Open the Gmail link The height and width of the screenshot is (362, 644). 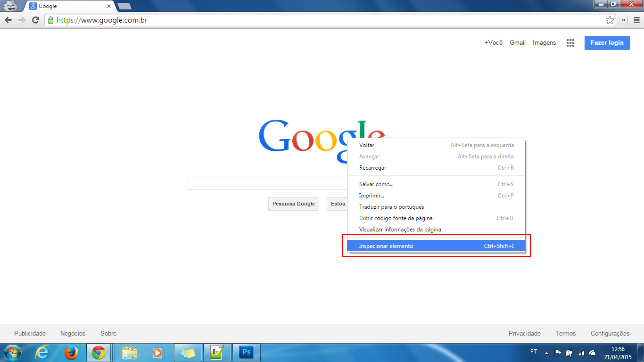[x=517, y=43]
